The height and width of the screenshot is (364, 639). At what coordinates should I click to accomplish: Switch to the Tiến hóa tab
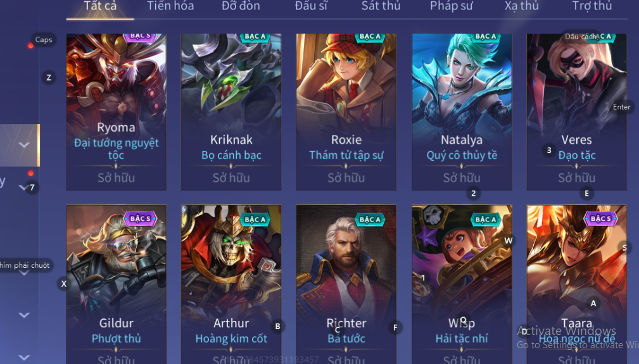[170, 6]
